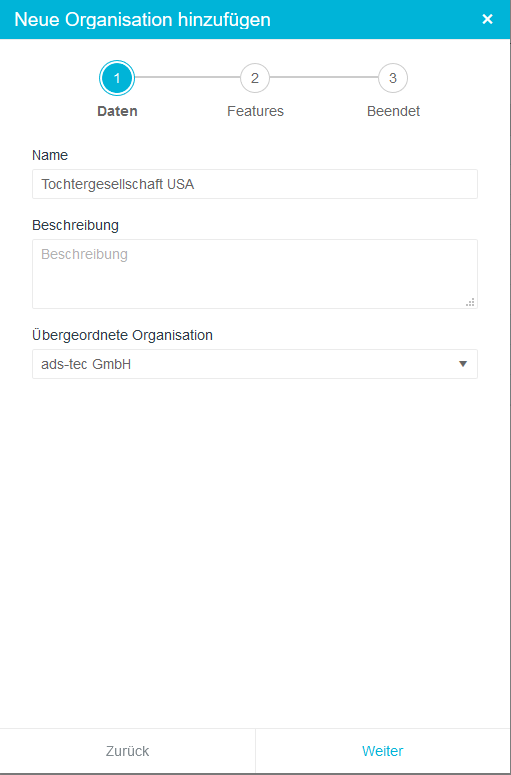Image resolution: width=511 pixels, height=775 pixels.
Task: Go back with the Zurück button
Action: pyautogui.click(x=128, y=751)
